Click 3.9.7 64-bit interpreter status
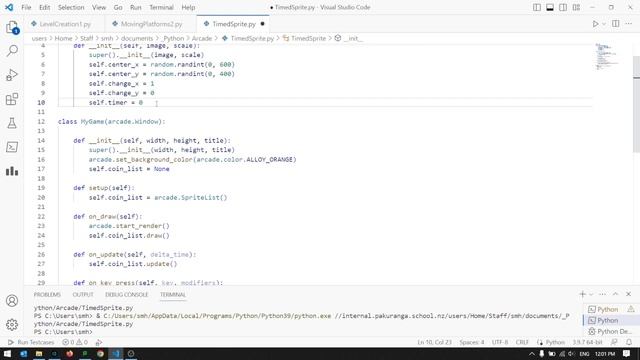This screenshot has height=360, width=640. (587, 342)
